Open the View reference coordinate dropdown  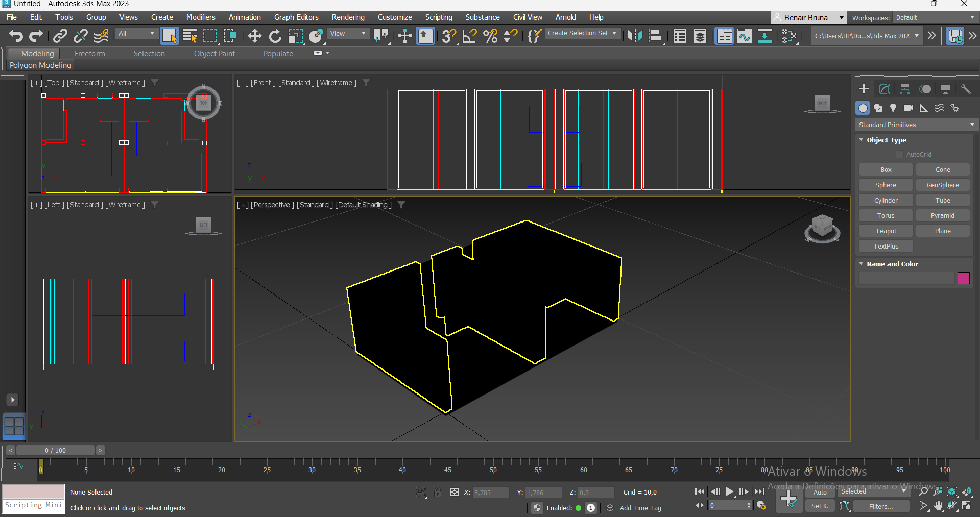point(348,34)
